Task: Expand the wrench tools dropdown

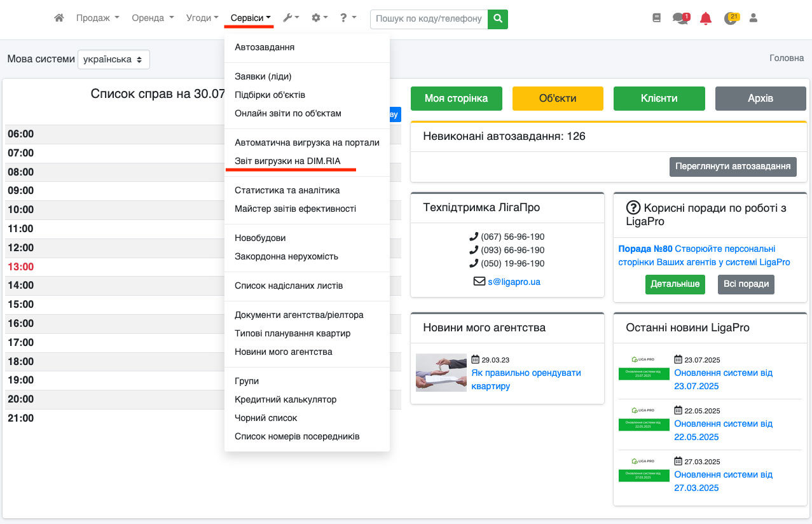Action: pyautogui.click(x=291, y=18)
